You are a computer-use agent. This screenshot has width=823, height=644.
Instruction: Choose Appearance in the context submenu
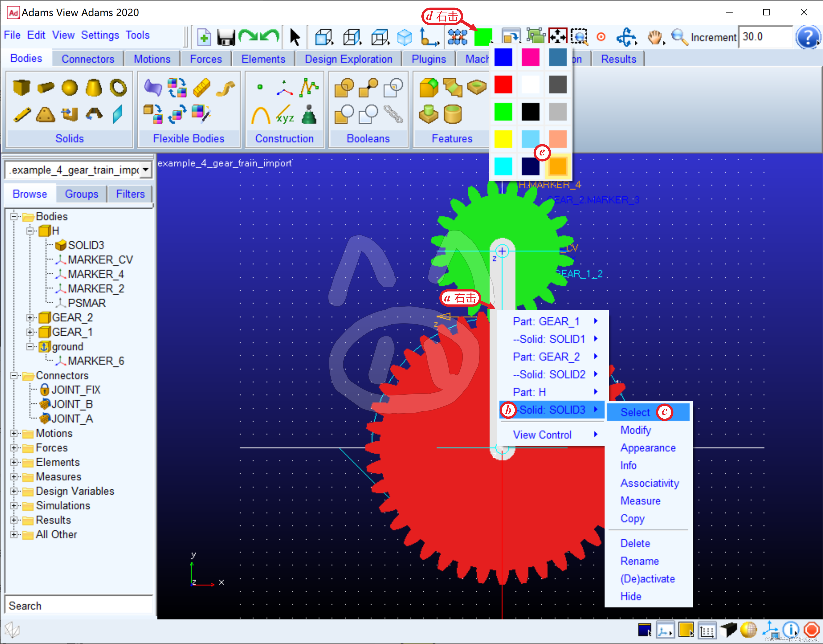point(648,448)
